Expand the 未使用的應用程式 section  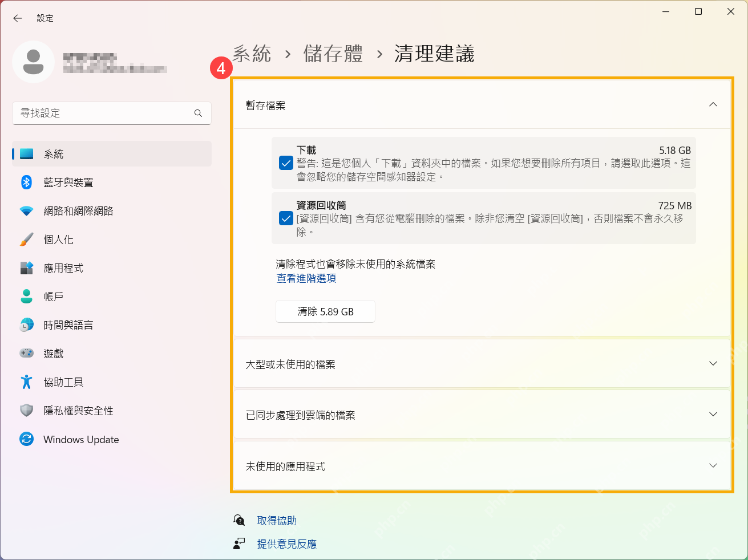[x=482, y=466]
